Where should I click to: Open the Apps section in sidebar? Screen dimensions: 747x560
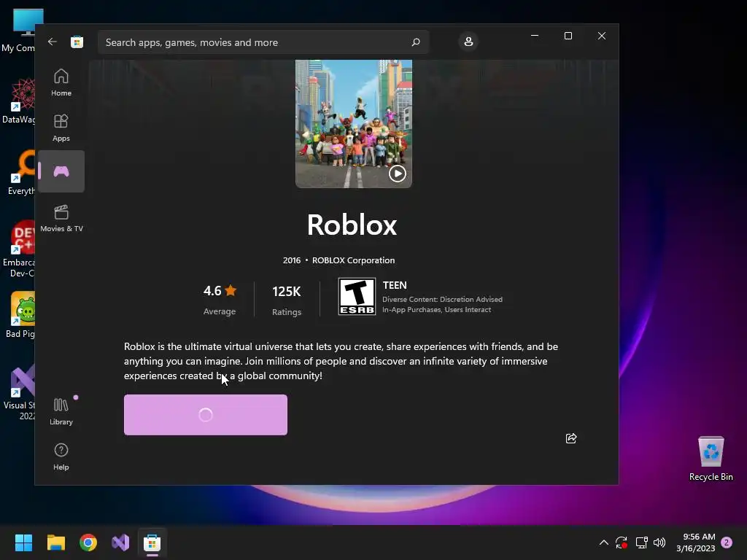pyautogui.click(x=61, y=128)
